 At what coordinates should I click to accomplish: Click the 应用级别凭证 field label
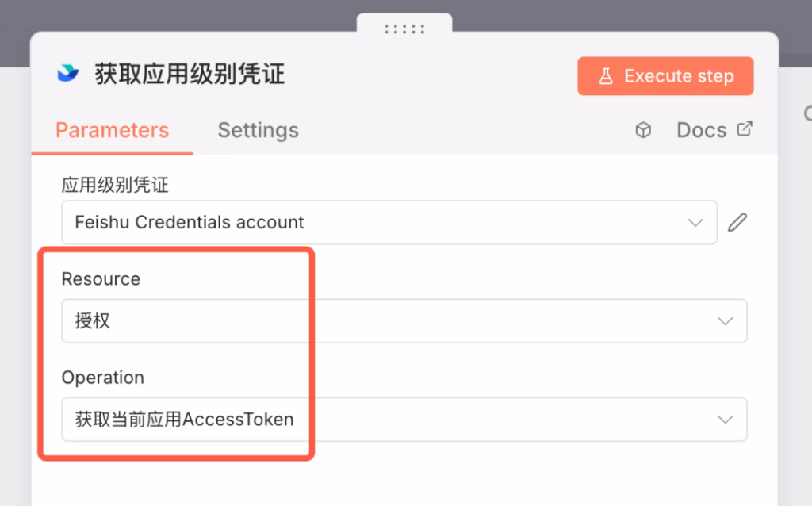click(x=115, y=186)
